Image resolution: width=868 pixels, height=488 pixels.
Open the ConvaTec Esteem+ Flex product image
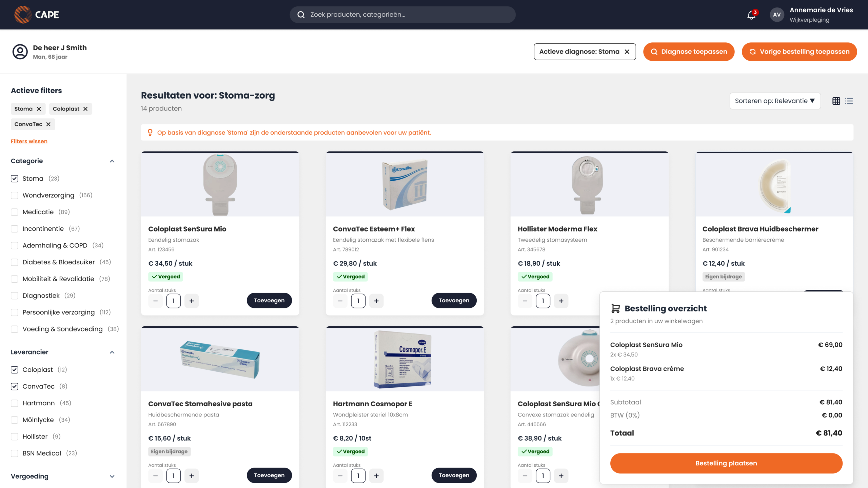click(x=405, y=184)
